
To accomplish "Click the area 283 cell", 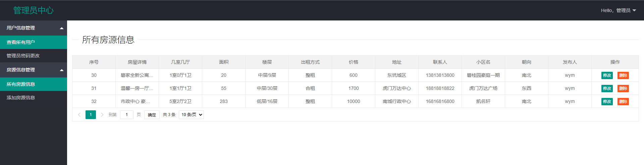I will tap(224, 101).
